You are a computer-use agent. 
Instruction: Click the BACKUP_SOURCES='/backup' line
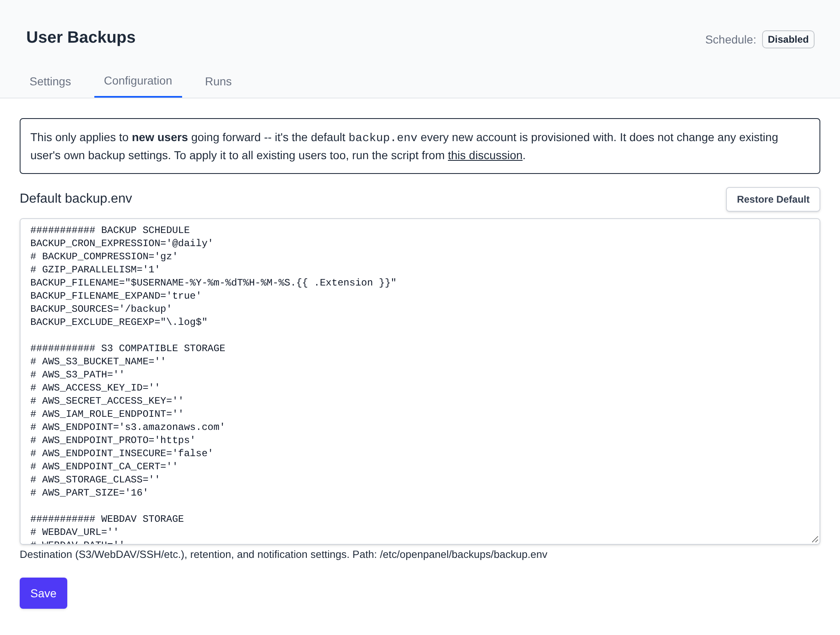(x=101, y=309)
